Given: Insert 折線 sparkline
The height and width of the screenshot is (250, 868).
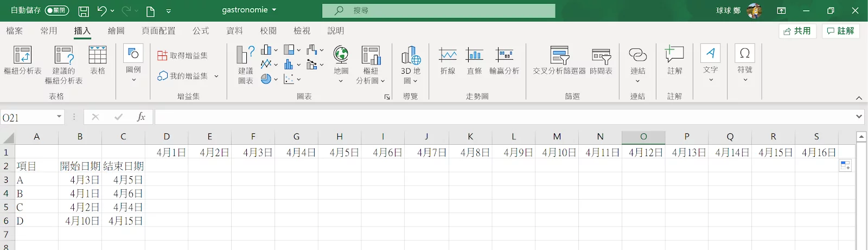Looking at the screenshot, I should tap(448, 61).
